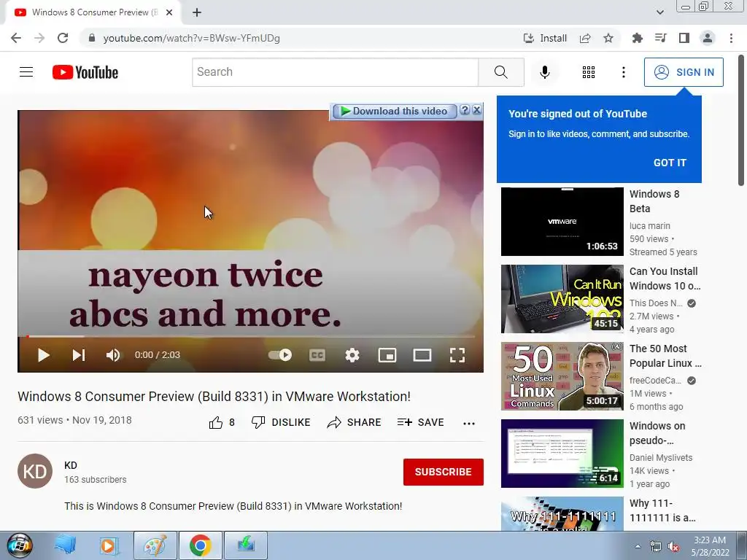Screen dimensions: 747x560
Task: Open a new browser tab
Action: (197, 12)
